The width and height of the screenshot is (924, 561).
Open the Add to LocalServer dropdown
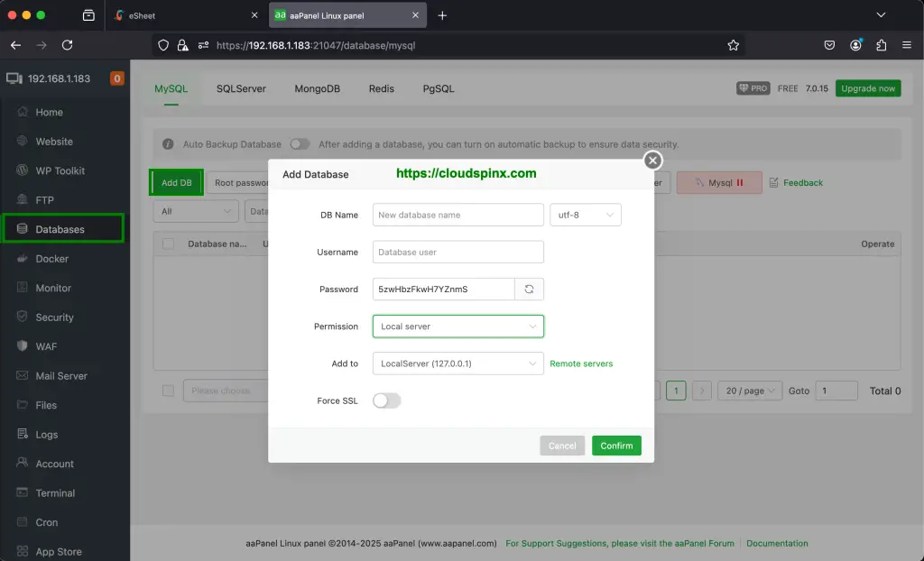(457, 363)
